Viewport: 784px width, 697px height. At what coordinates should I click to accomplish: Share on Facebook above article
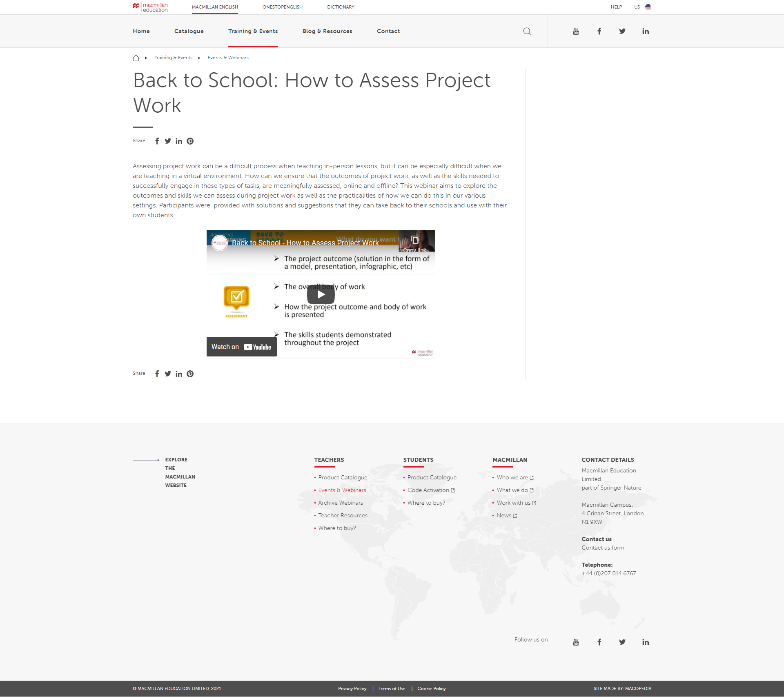[x=157, y=141]
